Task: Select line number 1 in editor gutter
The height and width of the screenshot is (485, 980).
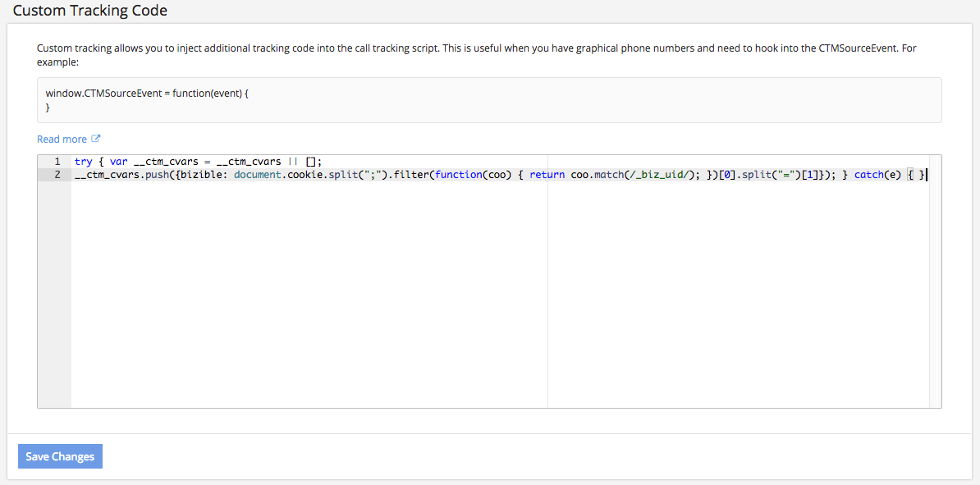Action: coord(57,162)
